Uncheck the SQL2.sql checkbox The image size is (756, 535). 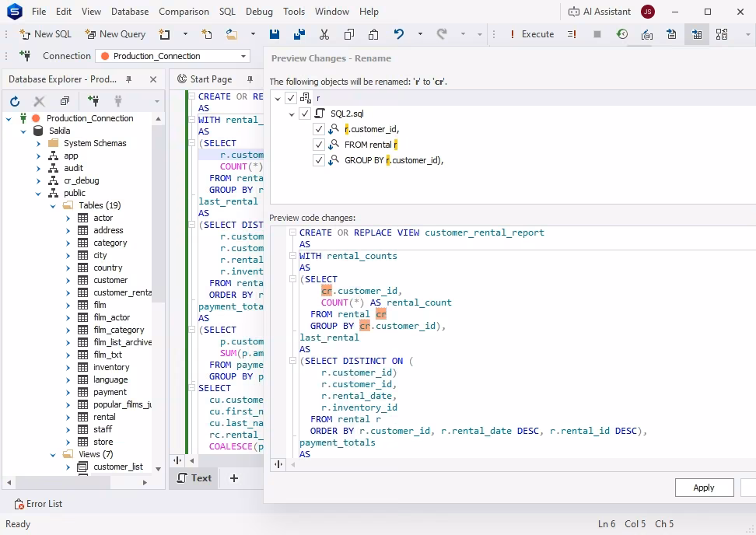pos(304,114)
